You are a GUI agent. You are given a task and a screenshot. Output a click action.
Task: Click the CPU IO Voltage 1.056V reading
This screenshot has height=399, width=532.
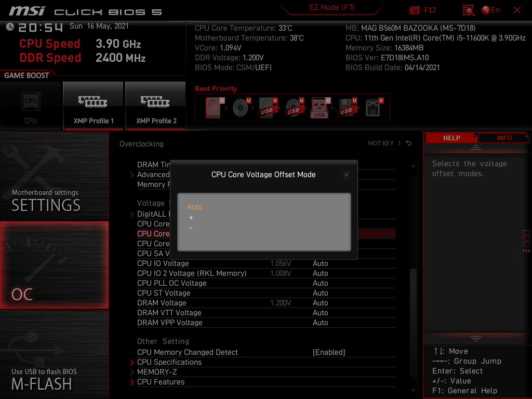[281, 263]
